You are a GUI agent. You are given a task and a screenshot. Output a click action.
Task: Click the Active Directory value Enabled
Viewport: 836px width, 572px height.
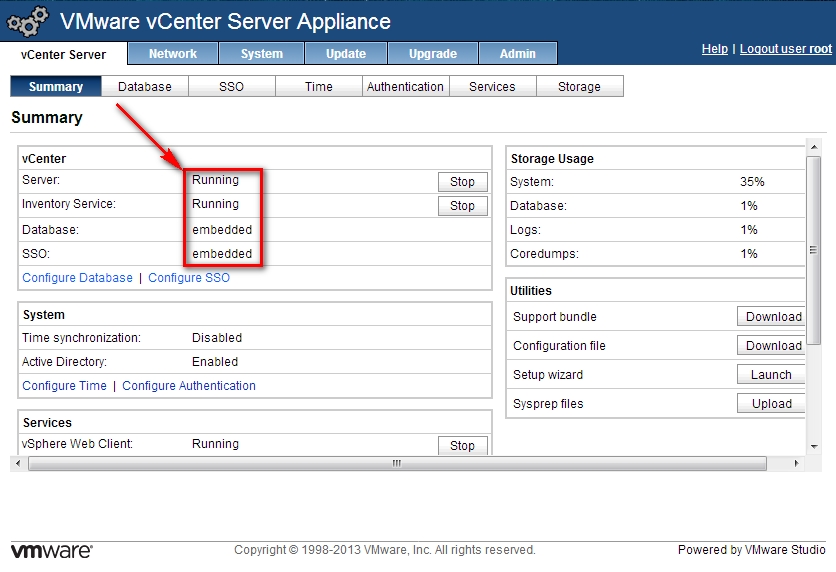tap(215, 361)
